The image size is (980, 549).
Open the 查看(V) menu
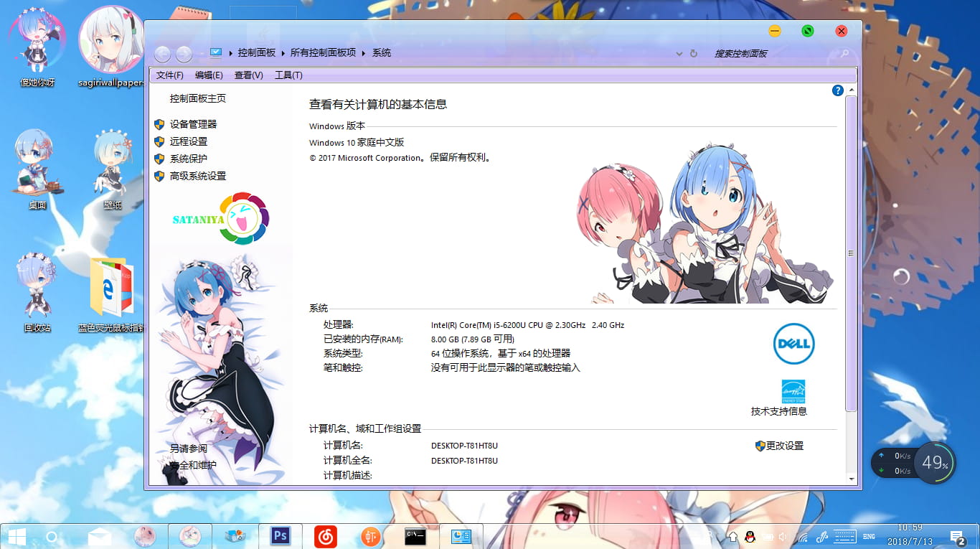pos(248,75)
